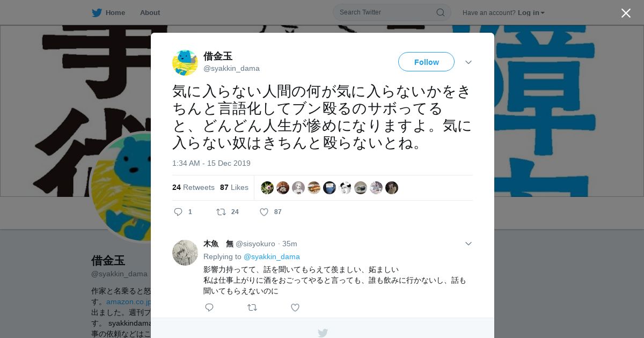Expand the main tweet options chevron
644x338 pixels.
469,62
